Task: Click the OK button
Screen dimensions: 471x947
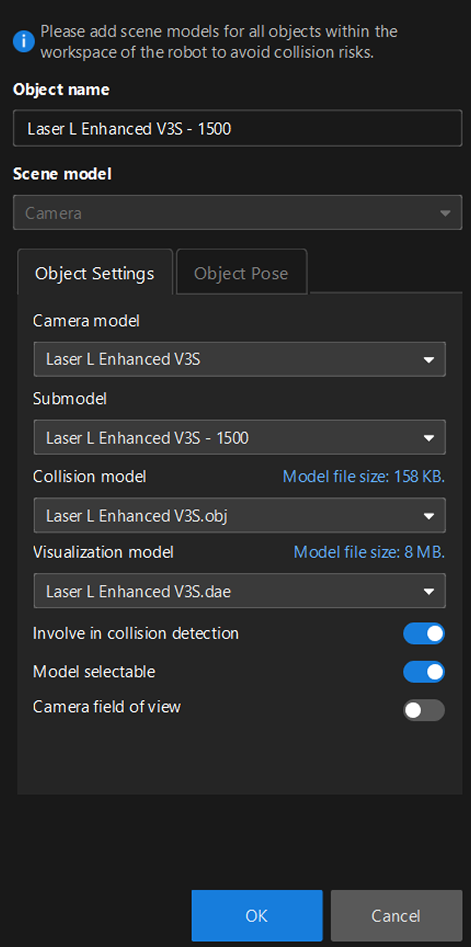Action: pos(257,916)
